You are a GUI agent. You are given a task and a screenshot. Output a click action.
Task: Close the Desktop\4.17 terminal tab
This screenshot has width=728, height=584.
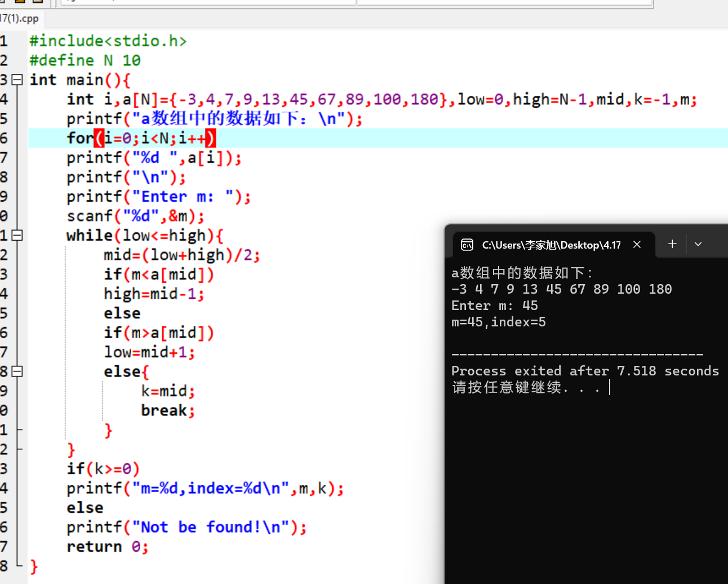pos(637,245)
